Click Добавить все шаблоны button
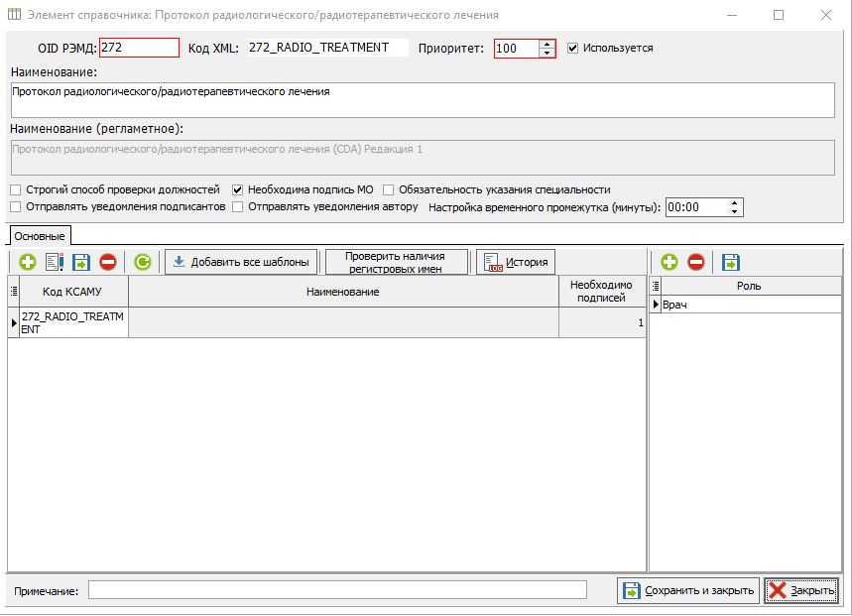Screen dimensions: 852x616 point(241,262)
